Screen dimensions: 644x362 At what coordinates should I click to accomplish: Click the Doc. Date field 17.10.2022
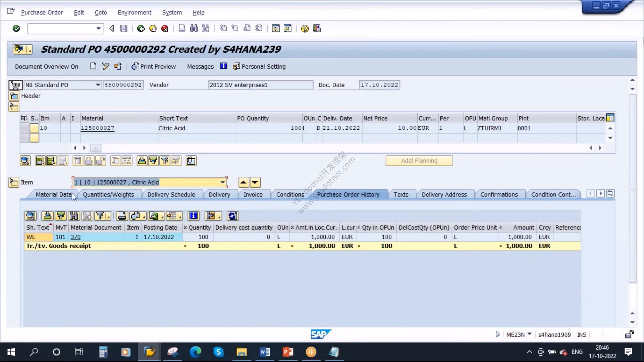(379, 85)
